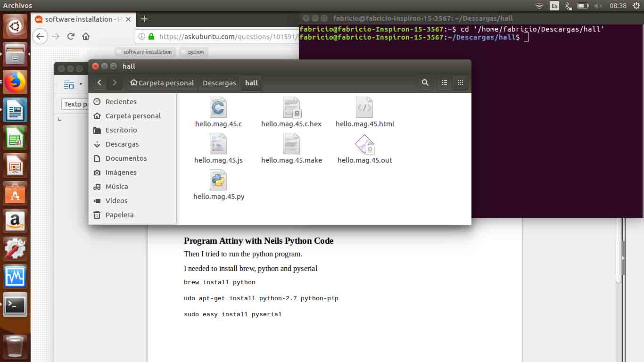Open the hello.mag.45.c source file
644x362 pixels.
coord(218,112)
